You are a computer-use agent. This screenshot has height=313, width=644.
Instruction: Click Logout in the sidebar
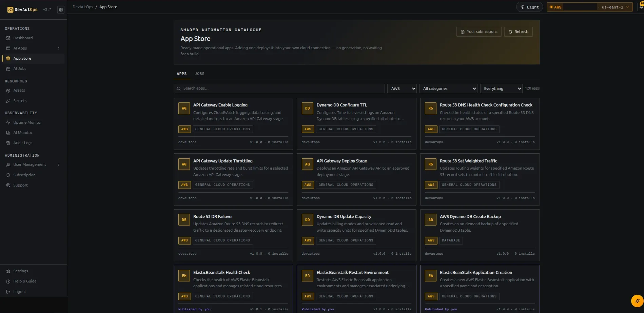pyautogui.click(x=33, y=292)
